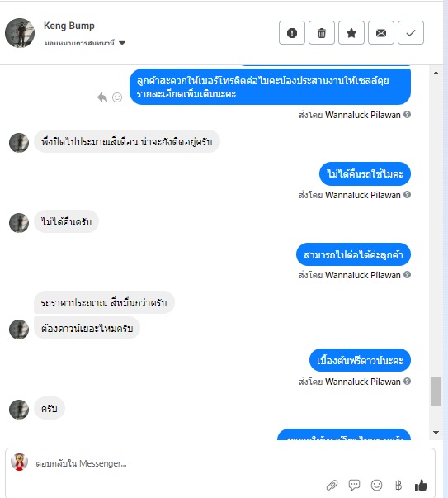Mark conversation unread with envelope icon
Image resolution: width=448 pixels, height=498 pixels.
point(381,33)
